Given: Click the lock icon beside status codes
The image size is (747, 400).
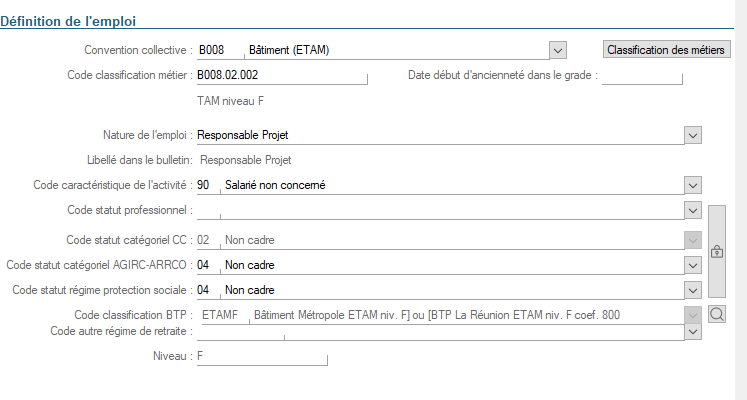Looking at the screenshot, I should pyautogui.click(x=717, y=251).
